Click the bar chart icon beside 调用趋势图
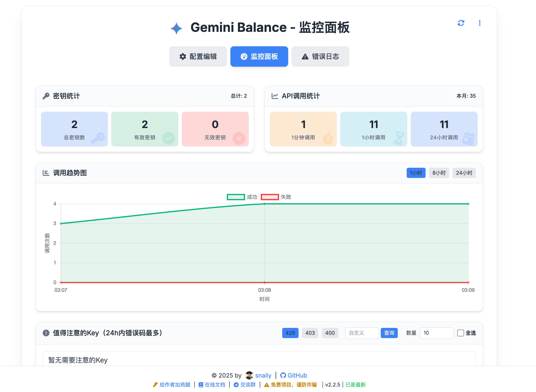The width and height of the screenshot is (536, 392). click(46, 173)
